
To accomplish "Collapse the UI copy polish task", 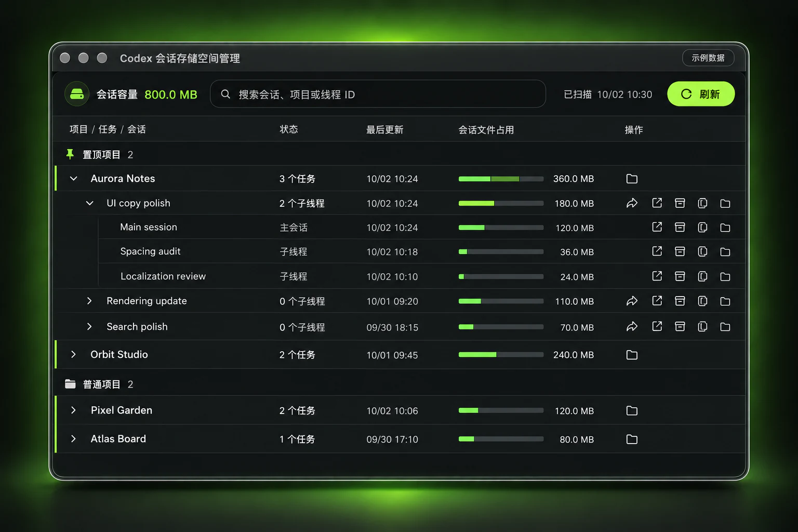I will 89,203.
